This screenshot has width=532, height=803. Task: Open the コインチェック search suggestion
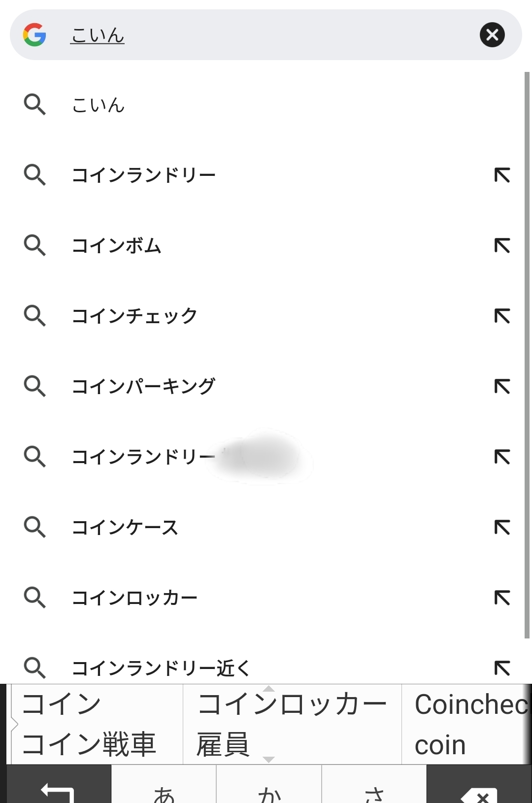pos(134,316)
